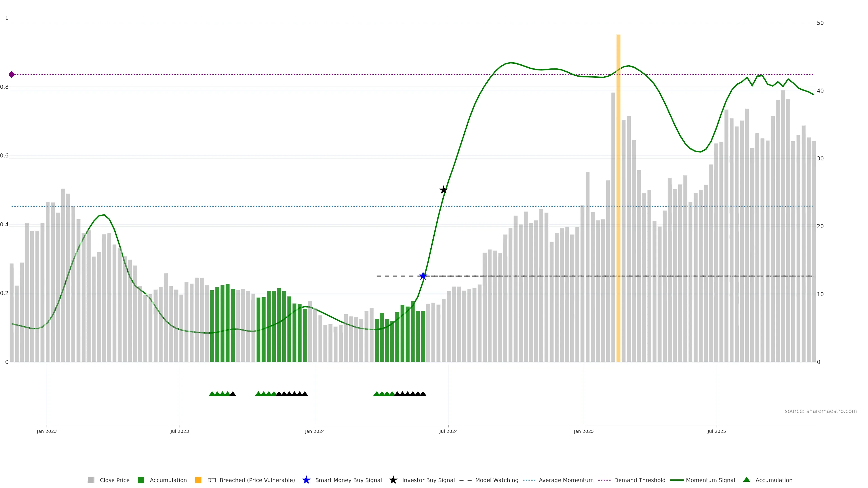Click the Jan 2025 axis label
Screen dimensions: 868x488
pos(584,432)
